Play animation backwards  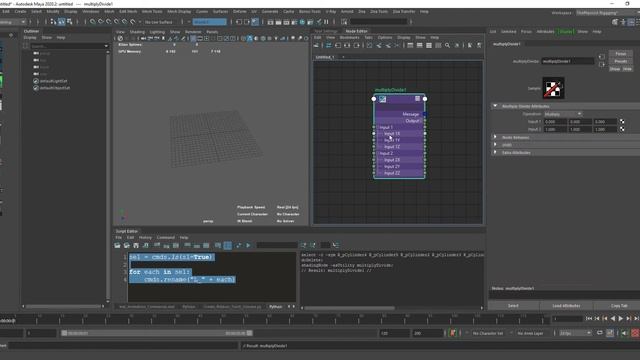point(613,318)
